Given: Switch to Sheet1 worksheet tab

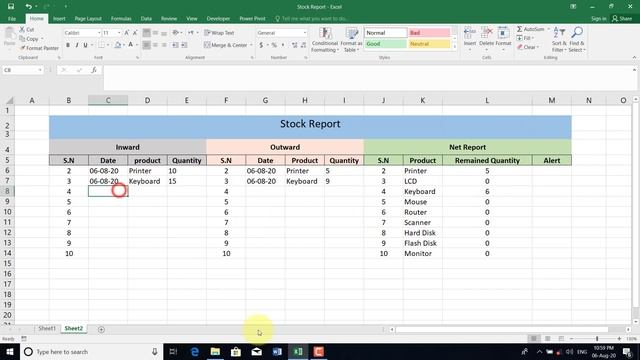Looking at the screenshot, I should click(x=47, y=329).
